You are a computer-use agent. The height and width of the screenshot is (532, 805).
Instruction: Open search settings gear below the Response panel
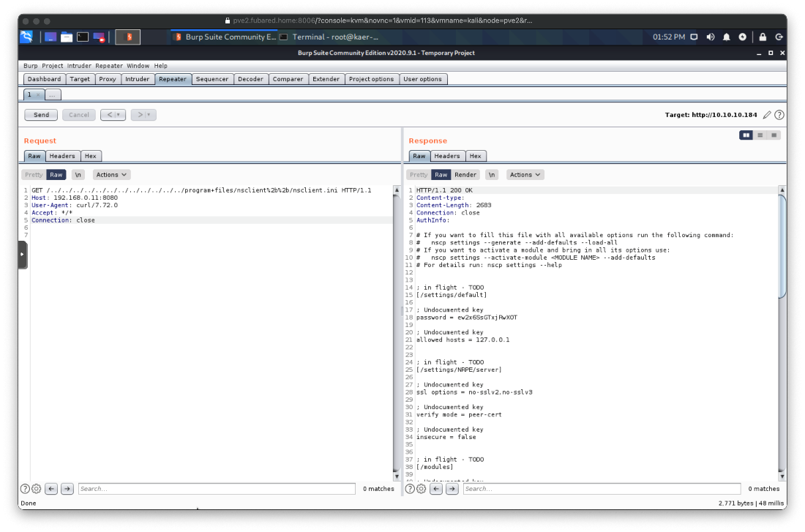coord(420,488)
